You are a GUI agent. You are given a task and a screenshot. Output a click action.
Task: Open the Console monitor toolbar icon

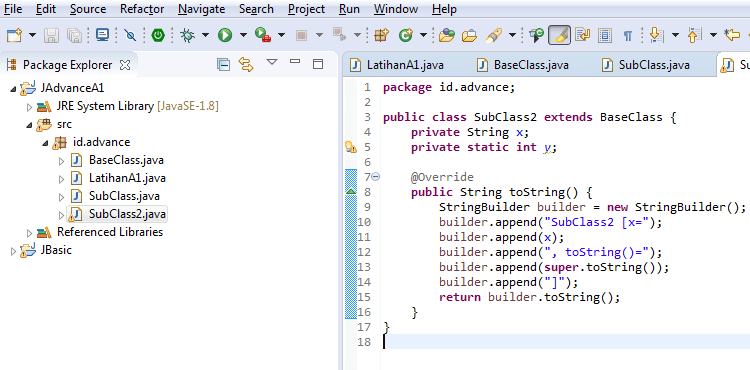(102, 35)
